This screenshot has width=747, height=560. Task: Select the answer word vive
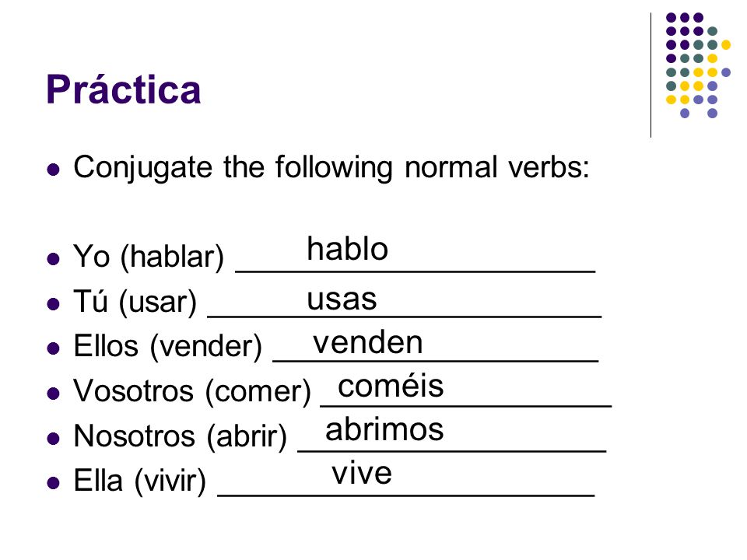tap(362, 474)
